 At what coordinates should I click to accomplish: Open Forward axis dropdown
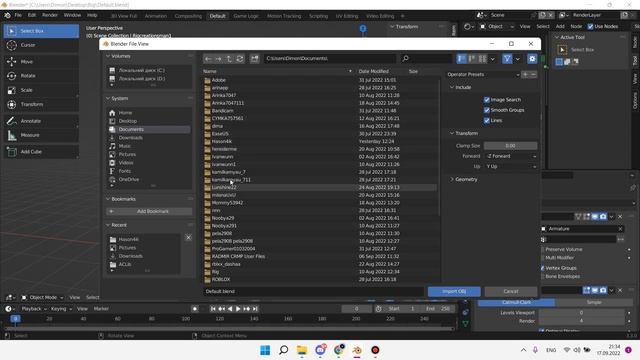click(x=511, y=156)
